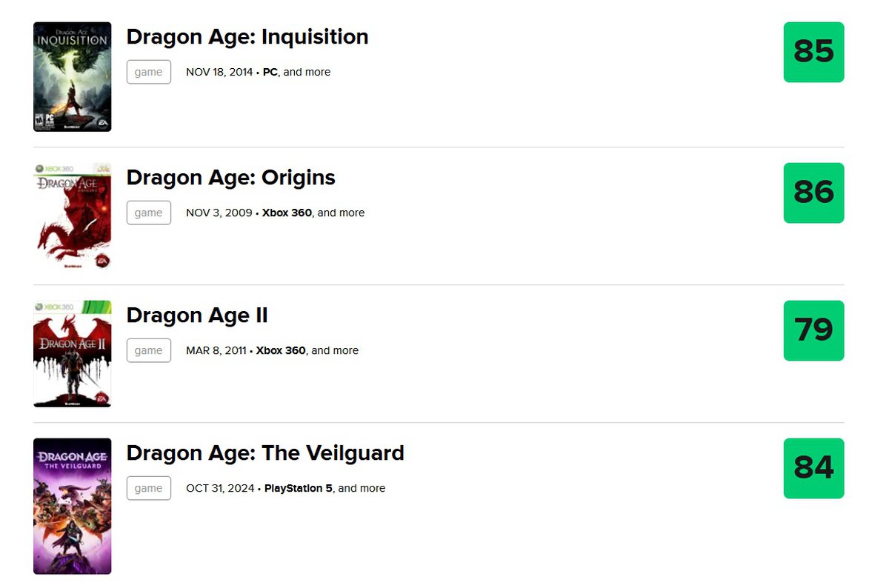Viewport: 889px width, 588px height.
Task: Click the 84 score badge
Action: coord(813,468)
